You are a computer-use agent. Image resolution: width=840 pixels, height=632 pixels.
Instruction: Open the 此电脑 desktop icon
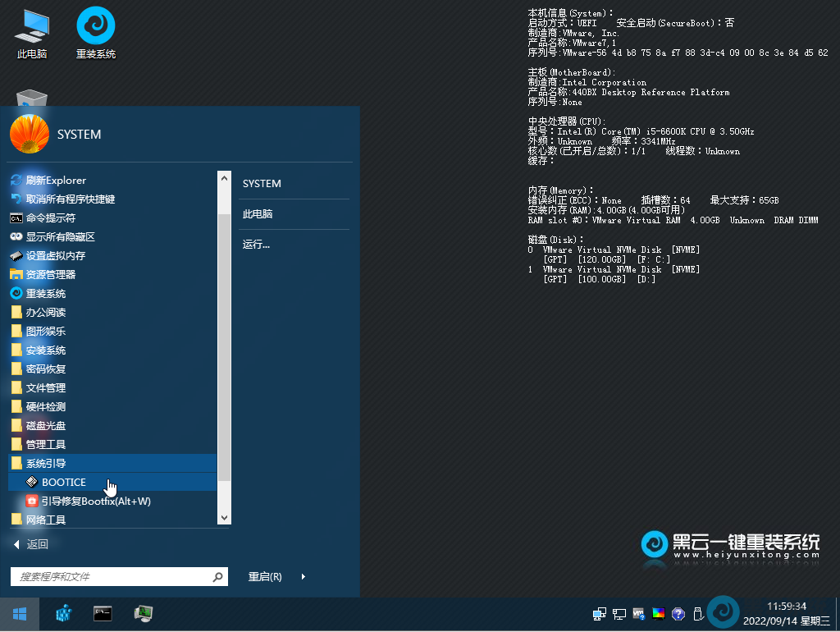[32, 33]
